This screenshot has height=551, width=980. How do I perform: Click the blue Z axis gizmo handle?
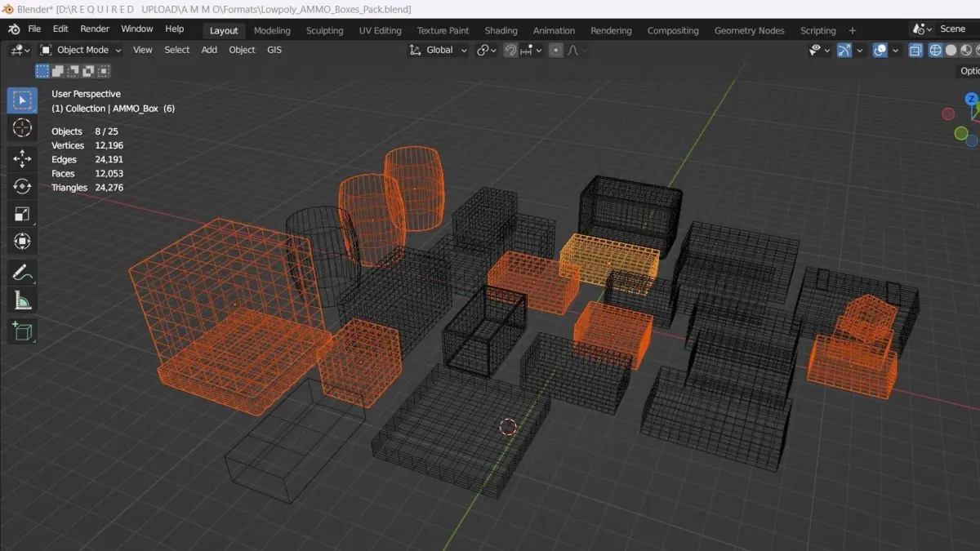pos(971,99)
